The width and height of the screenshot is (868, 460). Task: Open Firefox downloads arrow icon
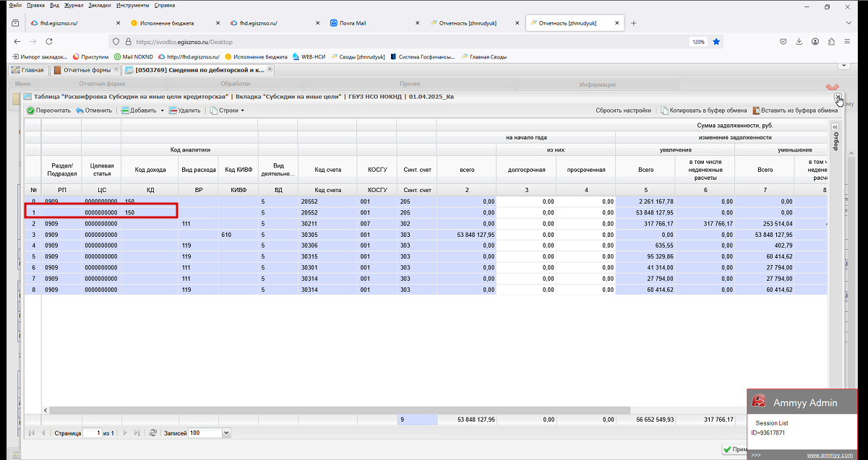click(799, 42)
